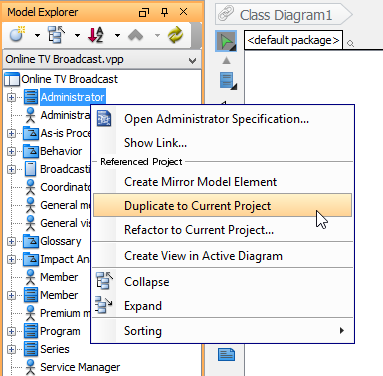The height and width of the screenshot is (376, 383).
Task: Select the Behavior package tree item
Action: (61, 151)
